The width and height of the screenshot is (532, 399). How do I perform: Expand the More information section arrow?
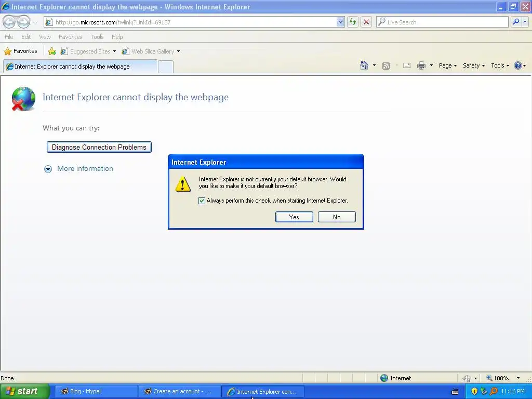click(x=48, y=169)
